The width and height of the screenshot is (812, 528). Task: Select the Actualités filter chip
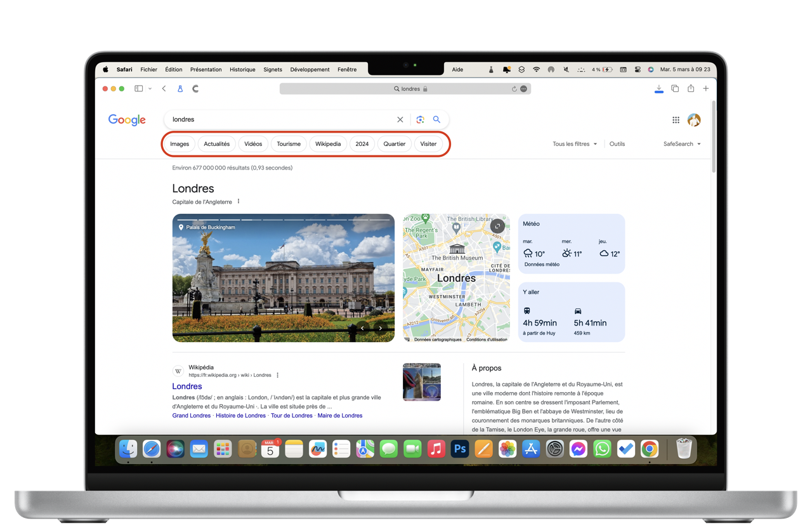216,144
